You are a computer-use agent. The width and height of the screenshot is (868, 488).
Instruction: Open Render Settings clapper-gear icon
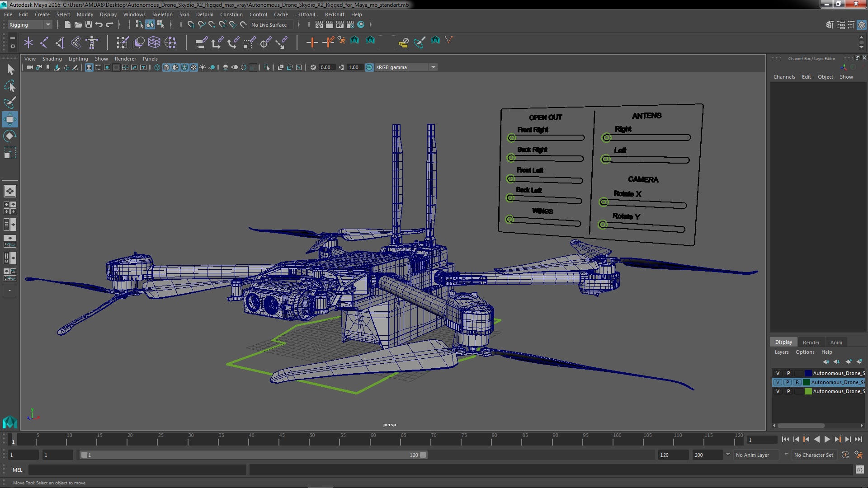coord(350,25)
